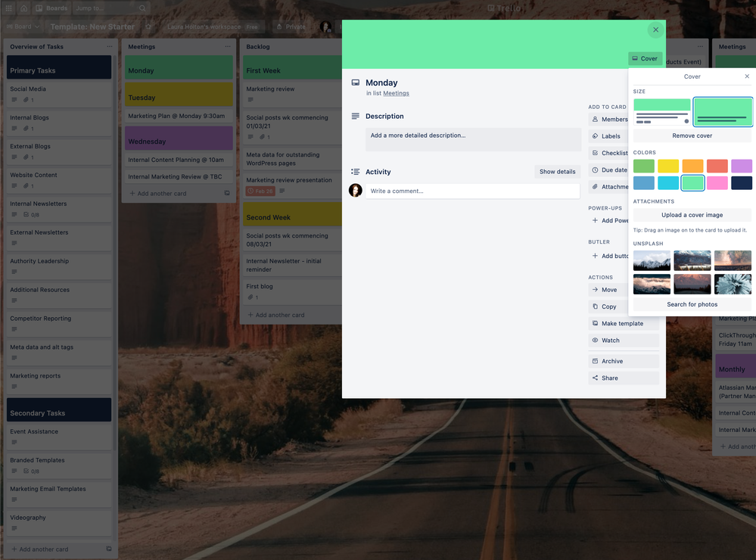Screen dimensions: 756x560
Task: Choose the purple cover color swatch
Action: [x=742, y=166]
